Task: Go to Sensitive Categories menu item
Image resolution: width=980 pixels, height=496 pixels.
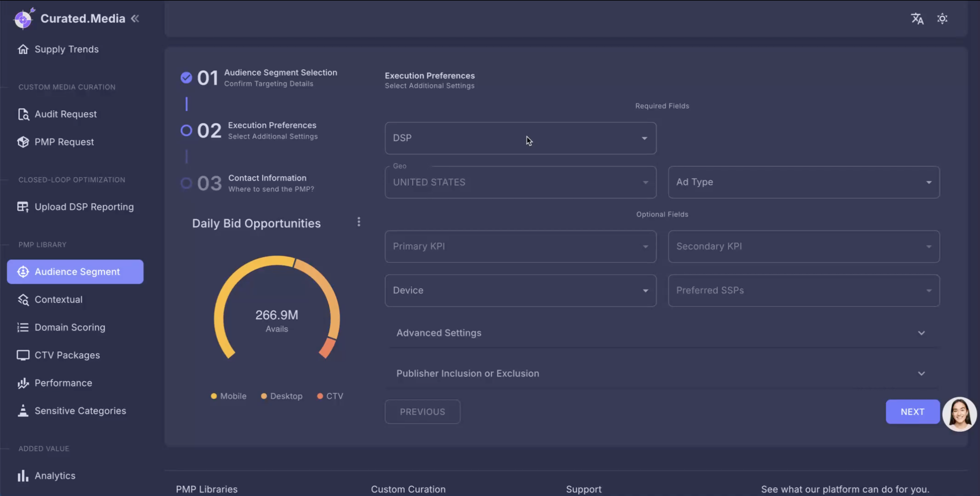Action: tap(80, 411)
